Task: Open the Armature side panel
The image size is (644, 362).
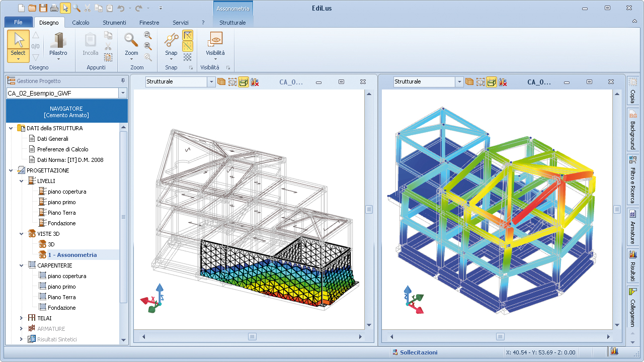Action: (632, 227)
